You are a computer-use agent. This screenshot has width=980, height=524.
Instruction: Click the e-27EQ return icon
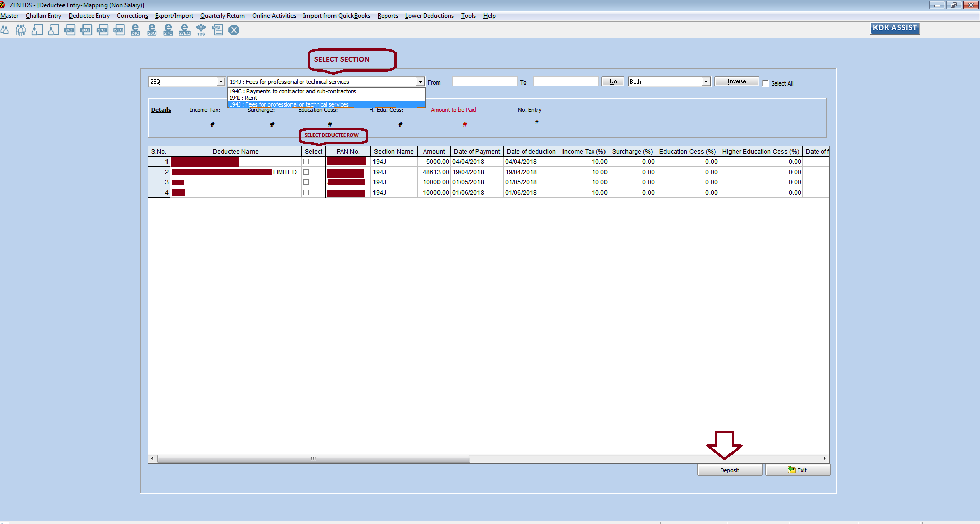(184, 30)
